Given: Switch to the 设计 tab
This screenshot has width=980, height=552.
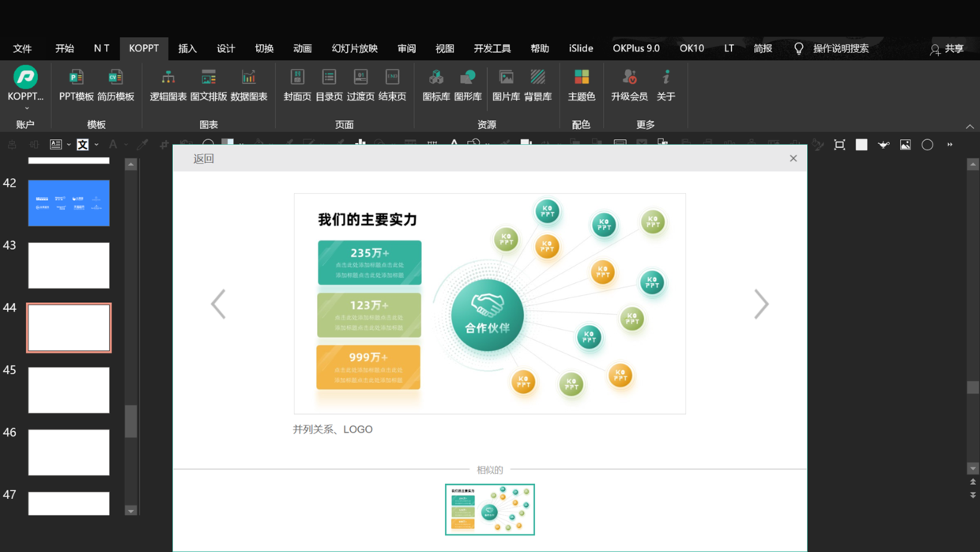Looking at the screenshot, I should tap(226, 48).
